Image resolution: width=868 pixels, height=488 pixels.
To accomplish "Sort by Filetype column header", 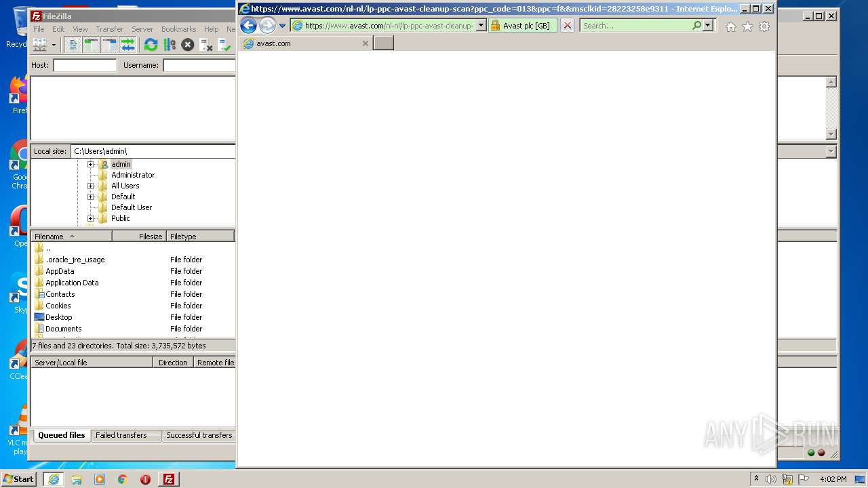I will click(200, 237).
